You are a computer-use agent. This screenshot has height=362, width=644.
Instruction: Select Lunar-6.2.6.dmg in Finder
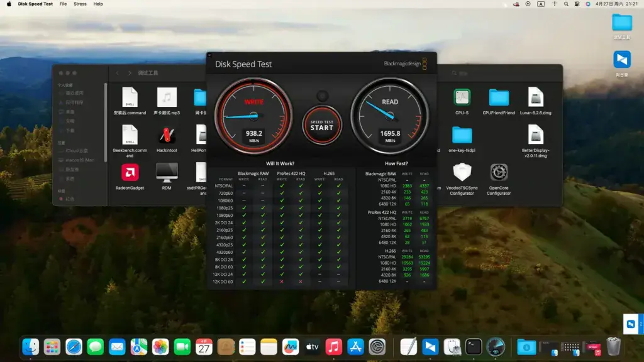[536, 101]
